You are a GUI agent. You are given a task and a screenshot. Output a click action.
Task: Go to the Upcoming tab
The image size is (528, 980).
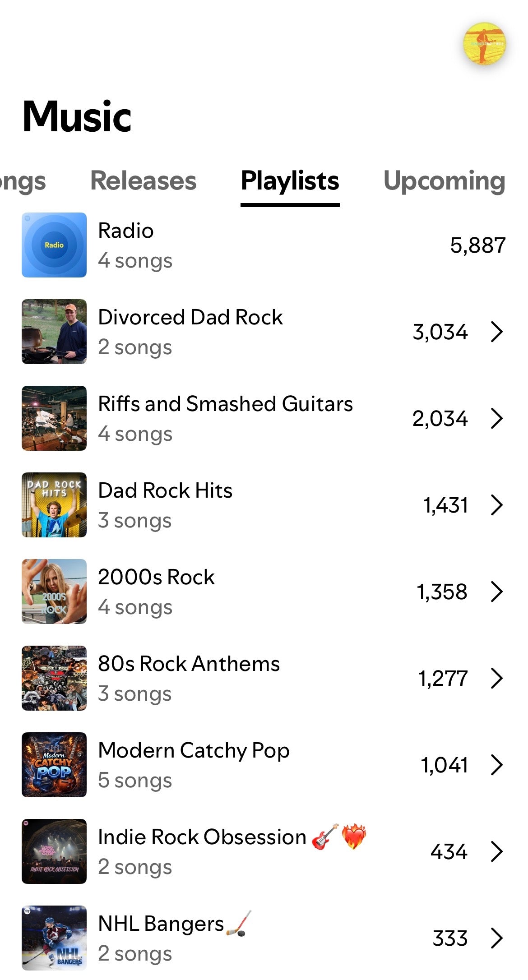[x=444, y=181]
